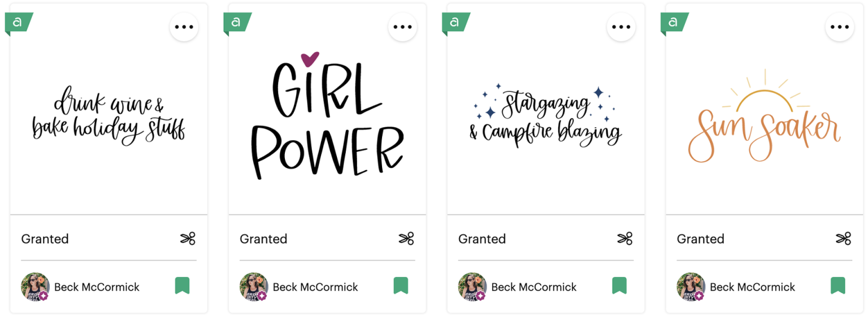Viewport: 868px width, 320px height.
Task: Open Beck McCormick's profile name on Sun Soaker card
Action: (x=752, y=287)
